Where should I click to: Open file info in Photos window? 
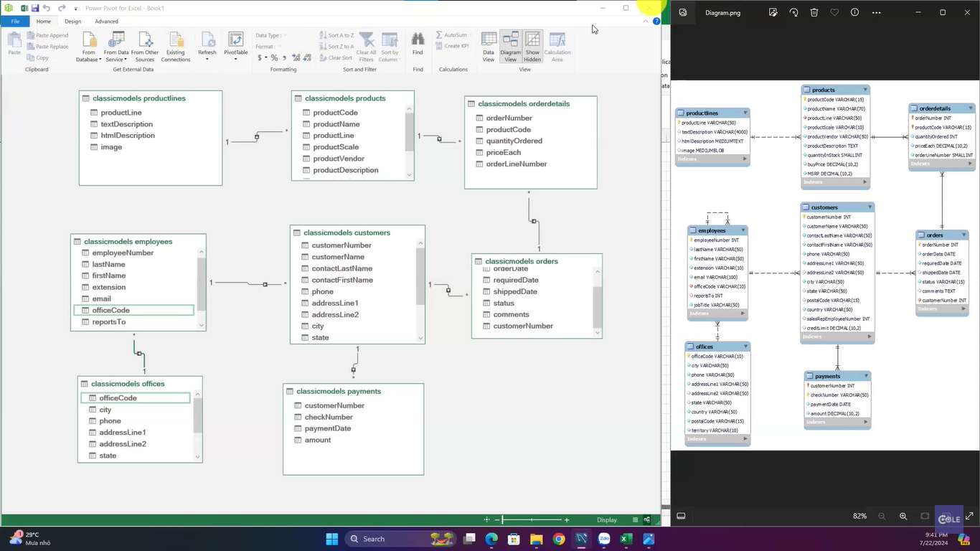pos(854,12)
